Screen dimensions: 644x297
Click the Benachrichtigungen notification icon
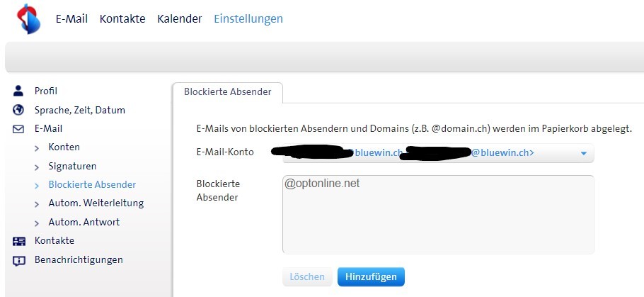[19, 260]
